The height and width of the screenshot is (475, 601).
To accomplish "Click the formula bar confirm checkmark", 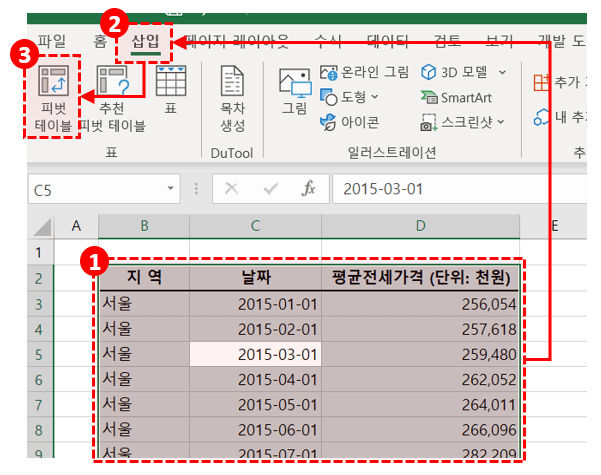I will pyautogui.click(x=271, y=189).
